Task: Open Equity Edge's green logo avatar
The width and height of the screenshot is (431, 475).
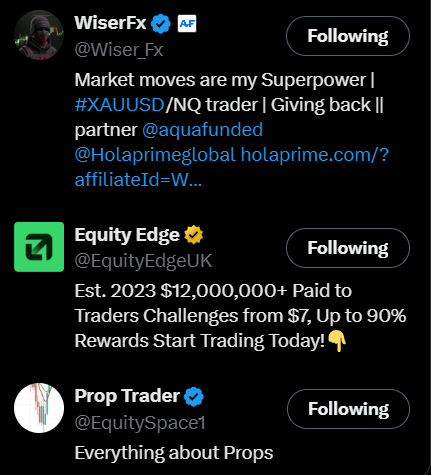Action: click(x=39, y=247)
